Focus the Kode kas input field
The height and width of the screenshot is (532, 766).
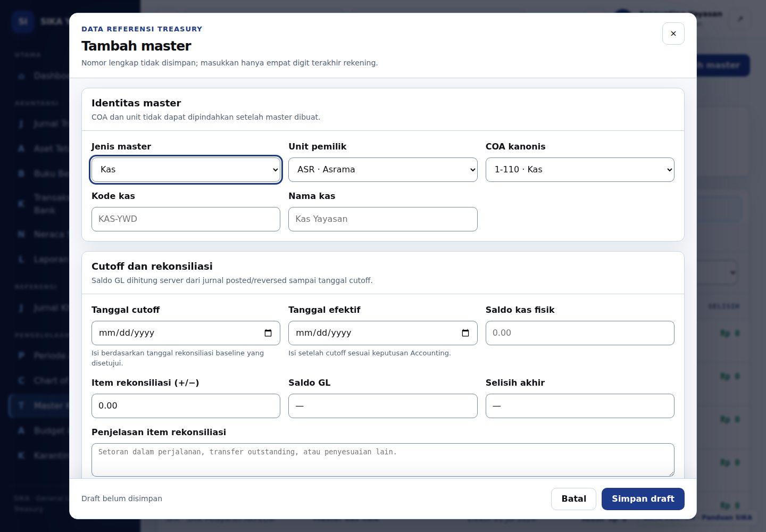click(x=186, y=219)
